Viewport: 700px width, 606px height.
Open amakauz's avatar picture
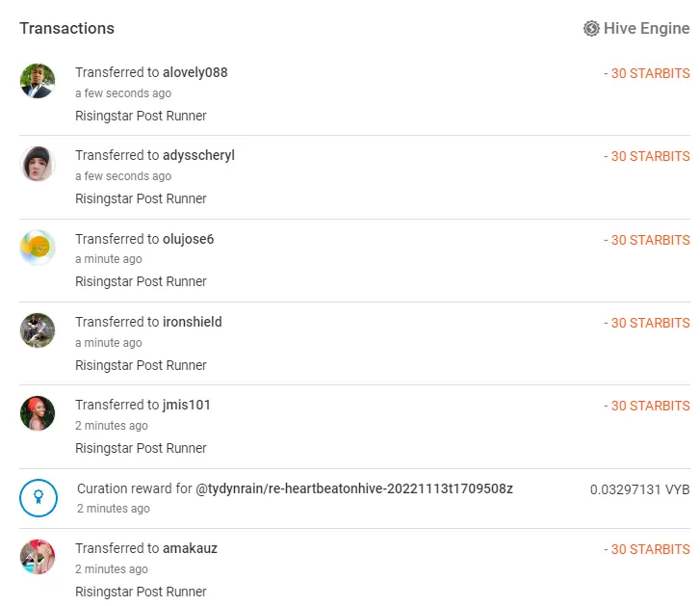(x=38, y=557)
